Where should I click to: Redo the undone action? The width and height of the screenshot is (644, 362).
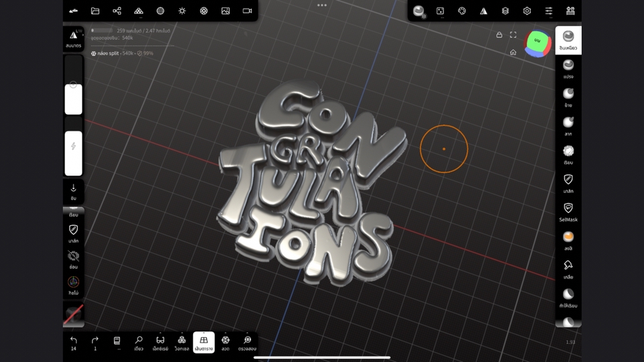(x=95, y=343)
